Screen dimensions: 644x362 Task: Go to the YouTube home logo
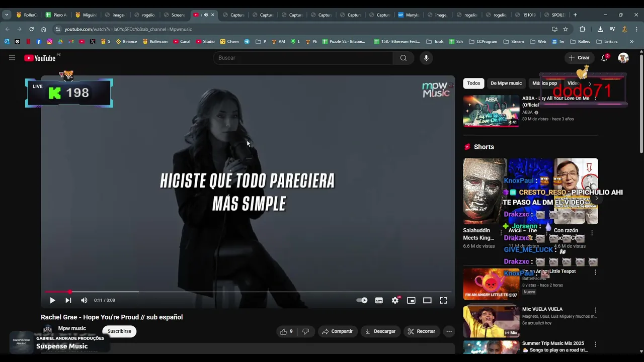click(x=40, y=58)
